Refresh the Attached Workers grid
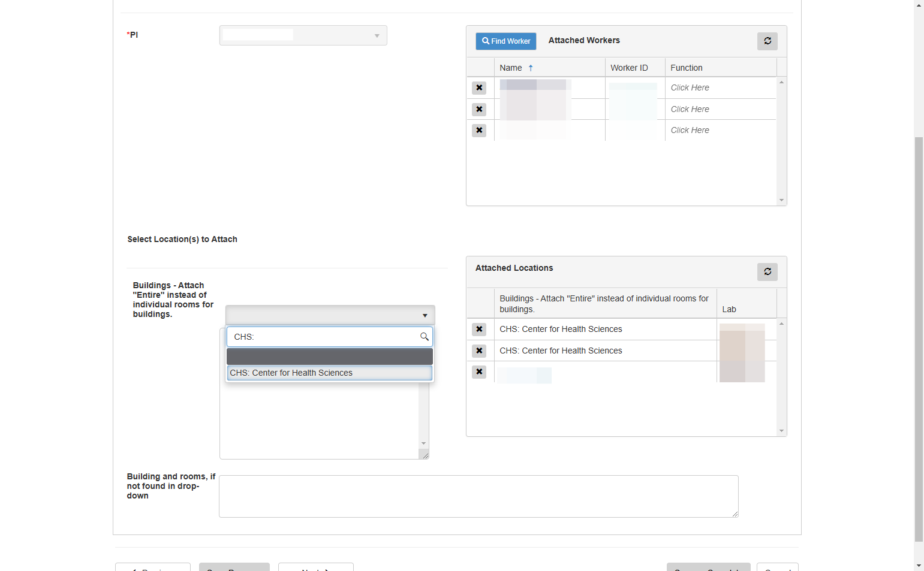924x571 pixels. 767,41
